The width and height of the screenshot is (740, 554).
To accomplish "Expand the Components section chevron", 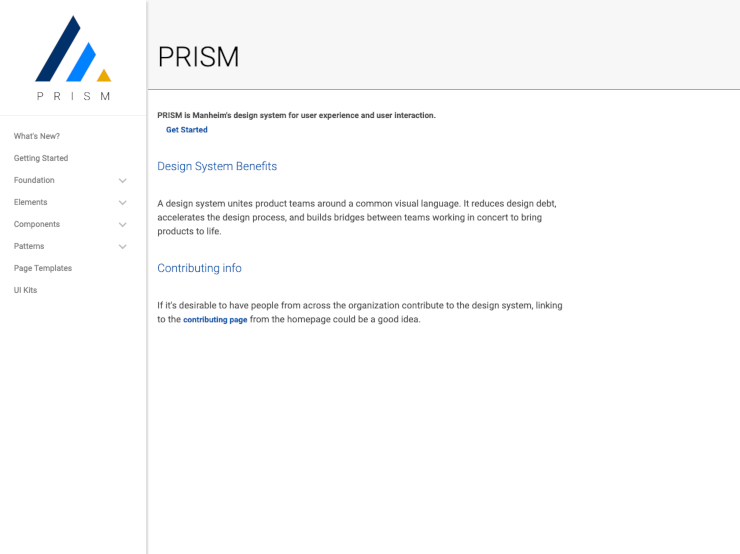I will pos(123,225).
